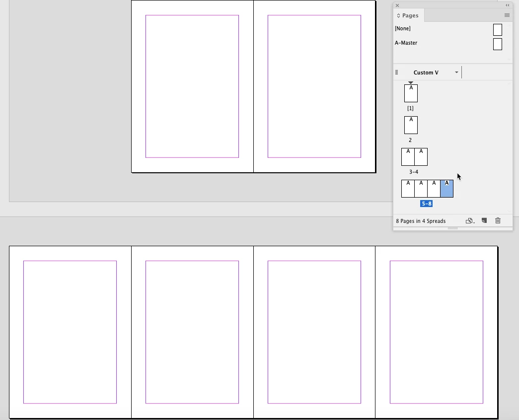The image size is (519, 420).
Task: Cycle Pages panel view with tab arrows
Action: (398, 15)
